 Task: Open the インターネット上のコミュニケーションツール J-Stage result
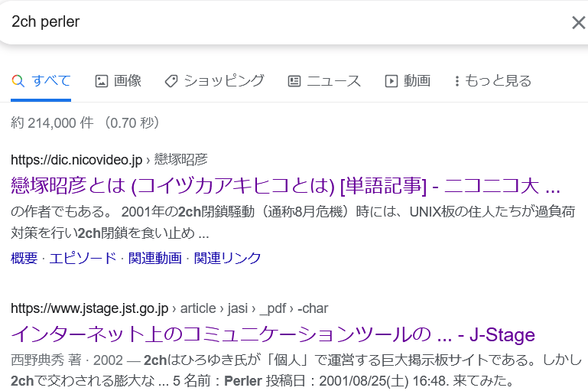(273, 334)
